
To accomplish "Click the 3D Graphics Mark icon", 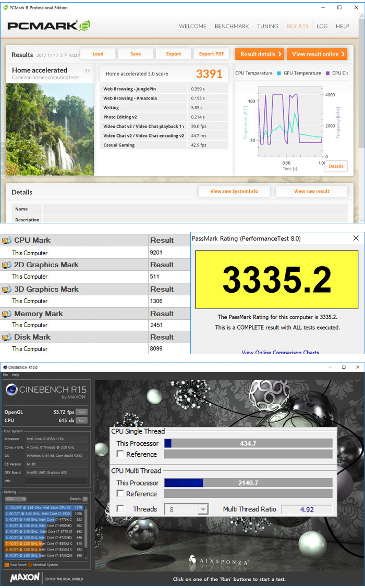I will coord(7,290).
